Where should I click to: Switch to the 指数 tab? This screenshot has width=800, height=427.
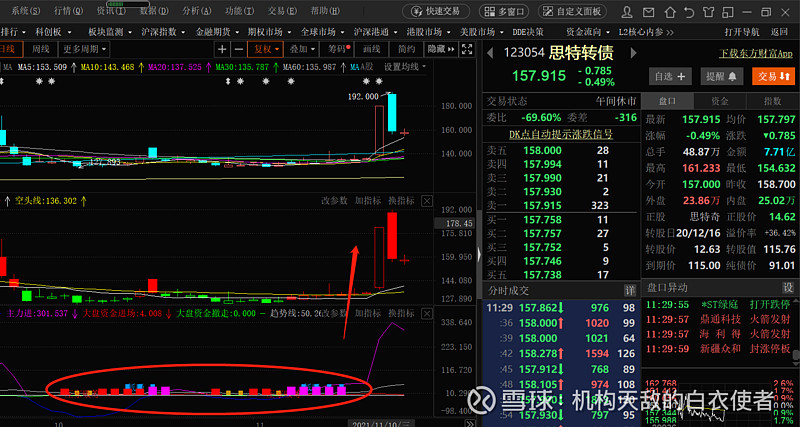click(x=771, y=102)
